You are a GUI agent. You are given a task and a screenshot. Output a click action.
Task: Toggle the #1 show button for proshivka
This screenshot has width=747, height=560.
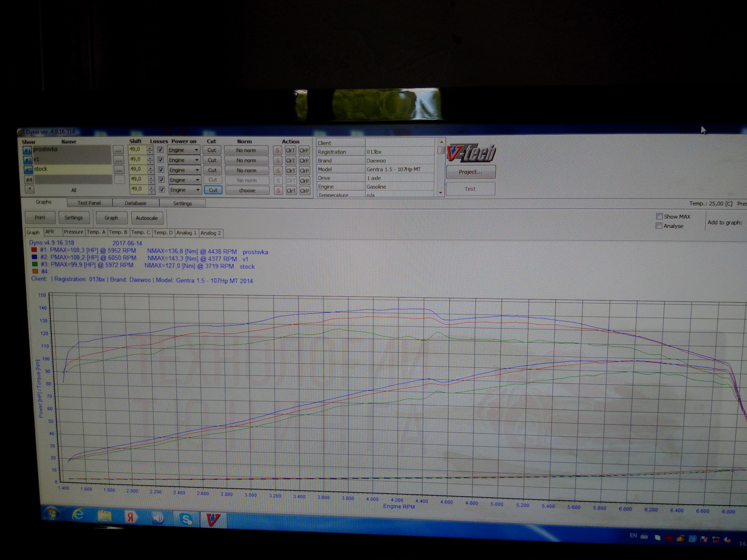click(x=27, y=150)
